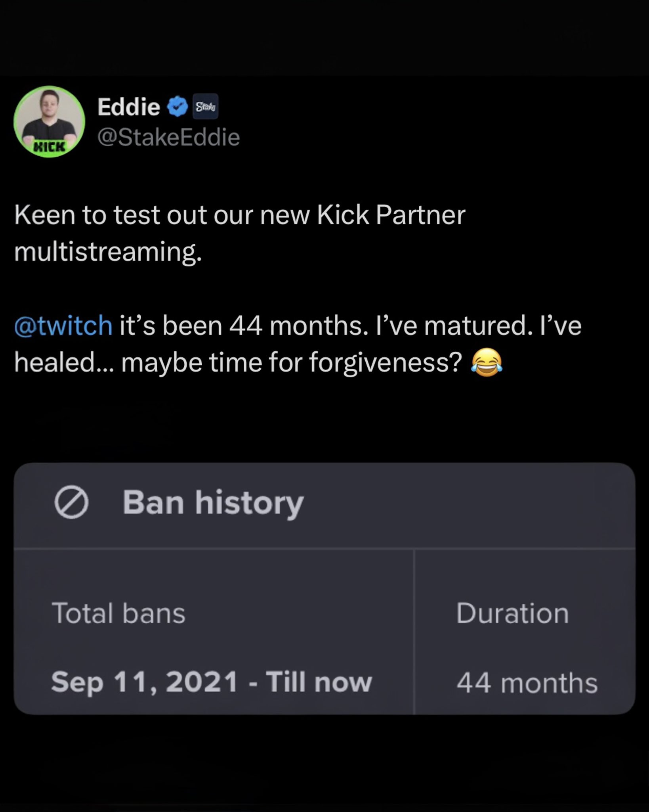Image resolution: width=649 pixels, height=812 pixels.
Task: Click the blue verified checkmark badge
Action: coord(177,106)
